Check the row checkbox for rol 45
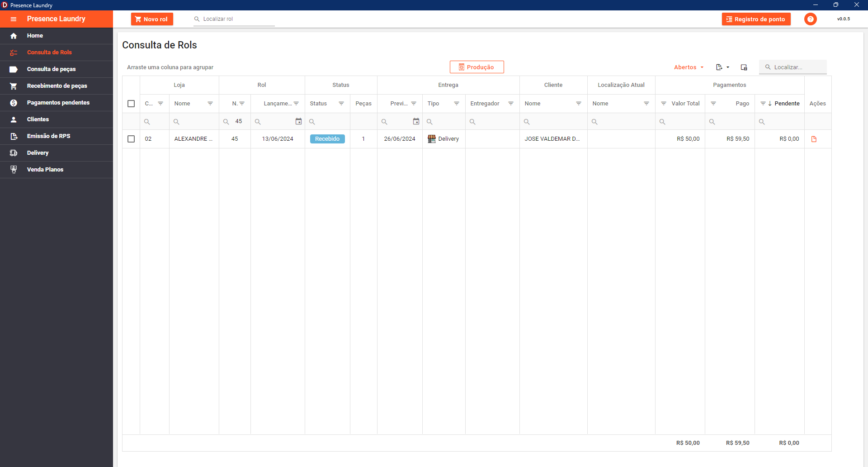Image resolution: width=868 pixels, height=467 pixels. coord(131,139)
